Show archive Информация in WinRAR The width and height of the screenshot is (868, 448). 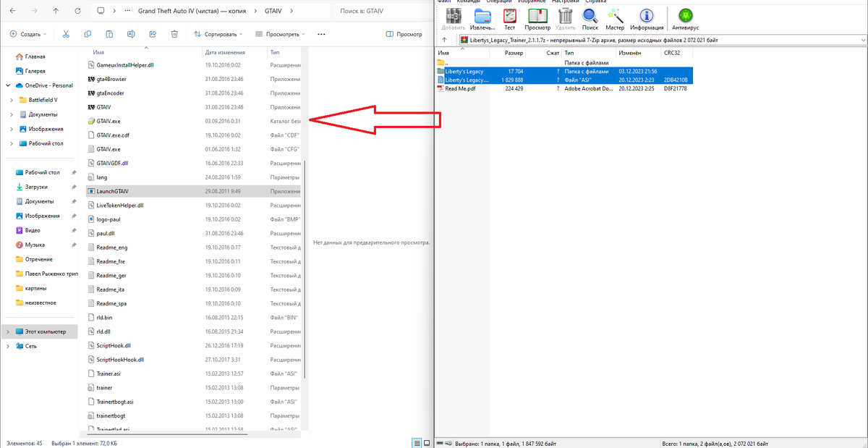click(646, 18)
